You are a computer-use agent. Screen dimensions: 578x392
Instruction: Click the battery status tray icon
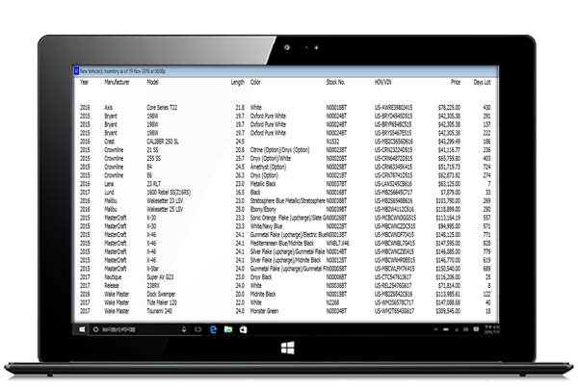coord(446,329)
